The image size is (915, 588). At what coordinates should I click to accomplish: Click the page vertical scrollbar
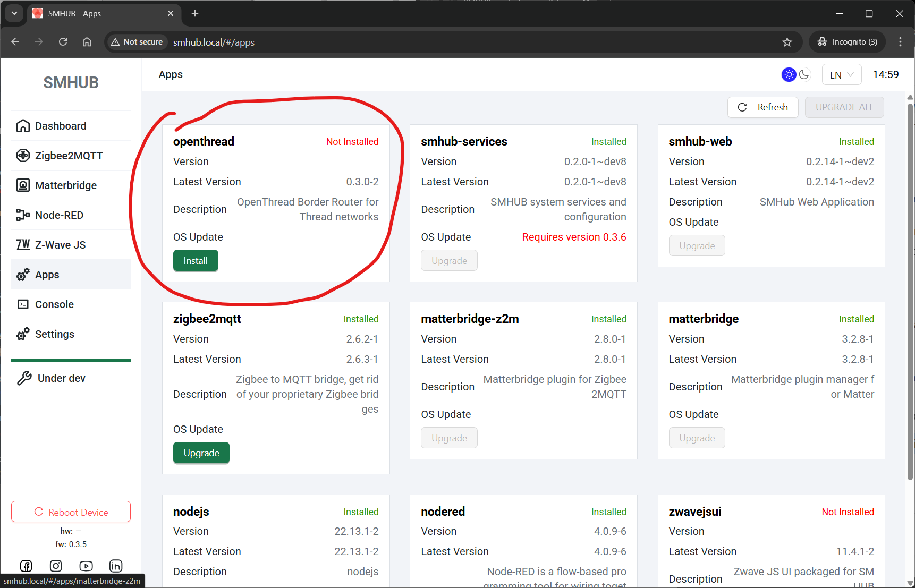point(910,292)
